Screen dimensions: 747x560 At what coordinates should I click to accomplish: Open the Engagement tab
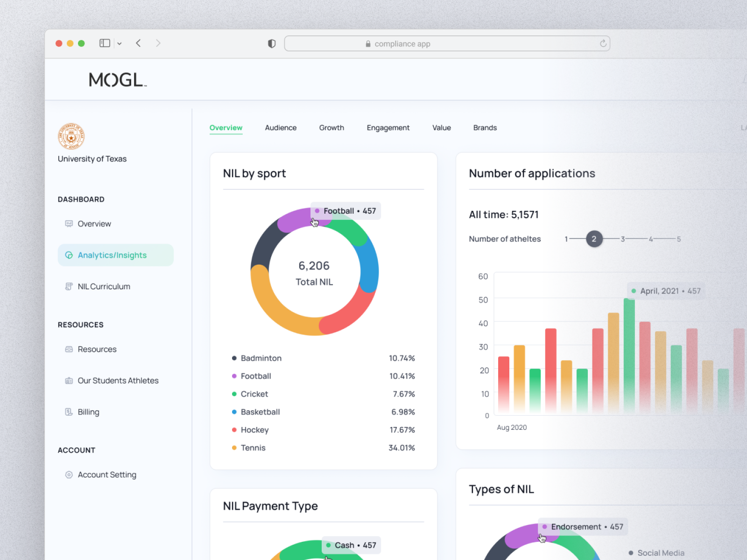(x=388, y=127)
